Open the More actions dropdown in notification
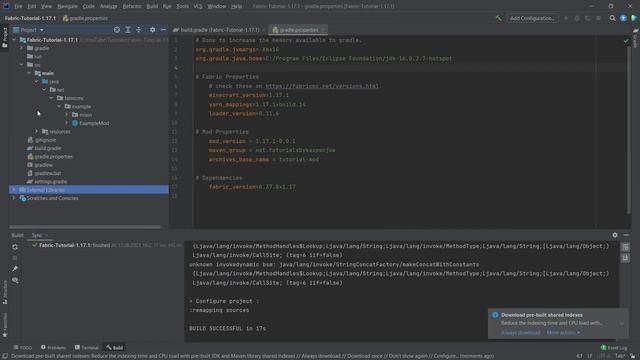640x360 pixels. pyautogui.click(x=563, y=333)
